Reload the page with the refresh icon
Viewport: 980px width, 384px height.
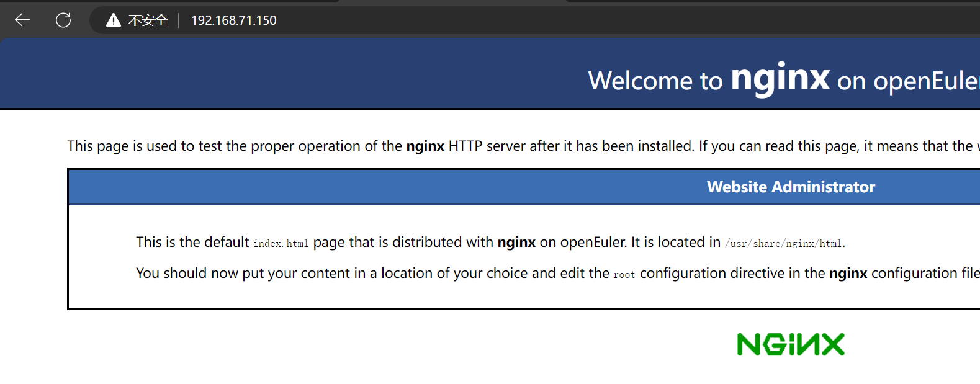tap(63, 20)
